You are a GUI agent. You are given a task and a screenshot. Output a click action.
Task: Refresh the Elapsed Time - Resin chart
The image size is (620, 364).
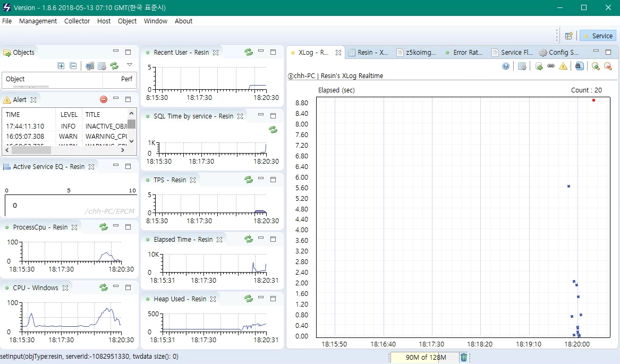pyautogui.click(x=248, y=239)
